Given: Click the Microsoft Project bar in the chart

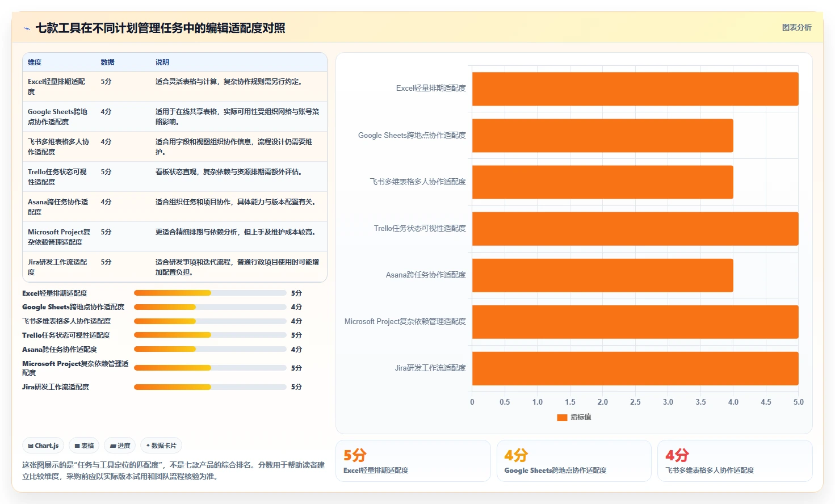Looking at the screenshot, I should click(635, 322).
